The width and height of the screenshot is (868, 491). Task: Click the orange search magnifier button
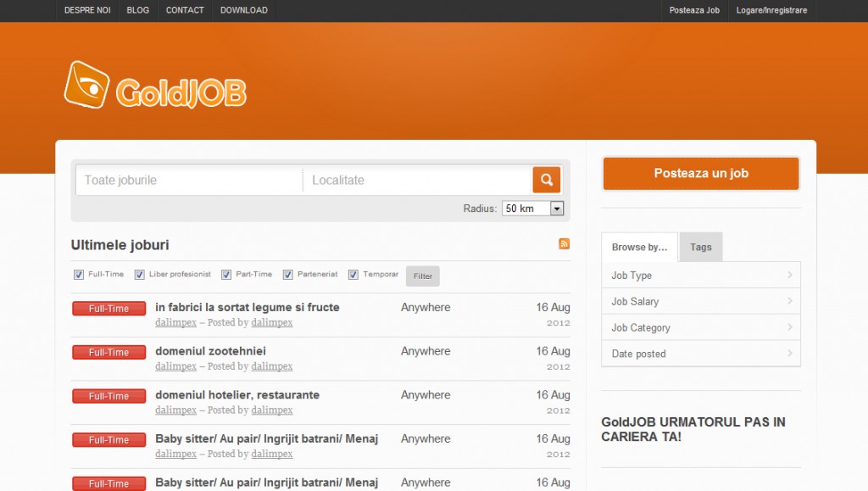(x=546, y=180)
